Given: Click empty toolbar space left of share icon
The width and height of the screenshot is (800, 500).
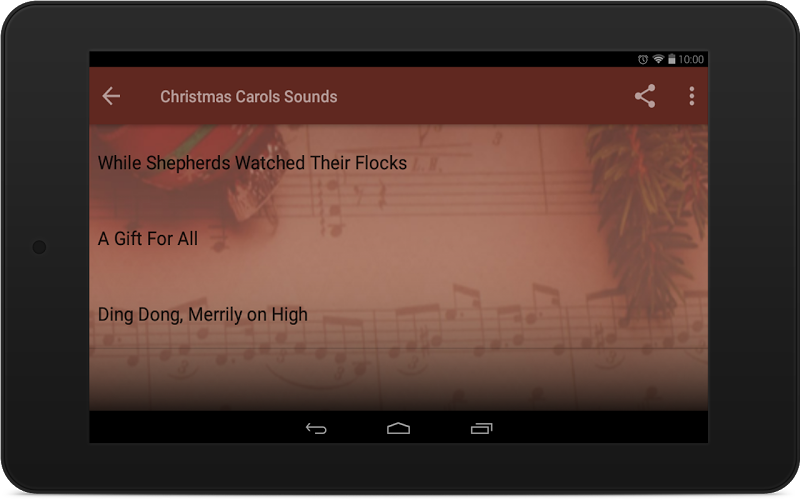Looking at the screenshot, I should [x=485, y=96].
